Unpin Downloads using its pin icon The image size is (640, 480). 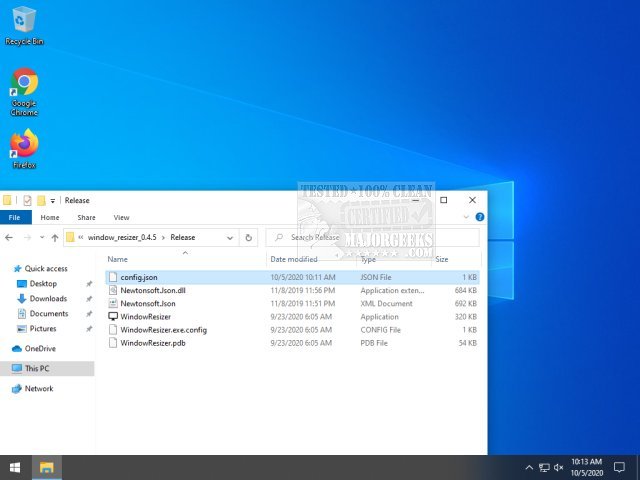coord(89,299)
